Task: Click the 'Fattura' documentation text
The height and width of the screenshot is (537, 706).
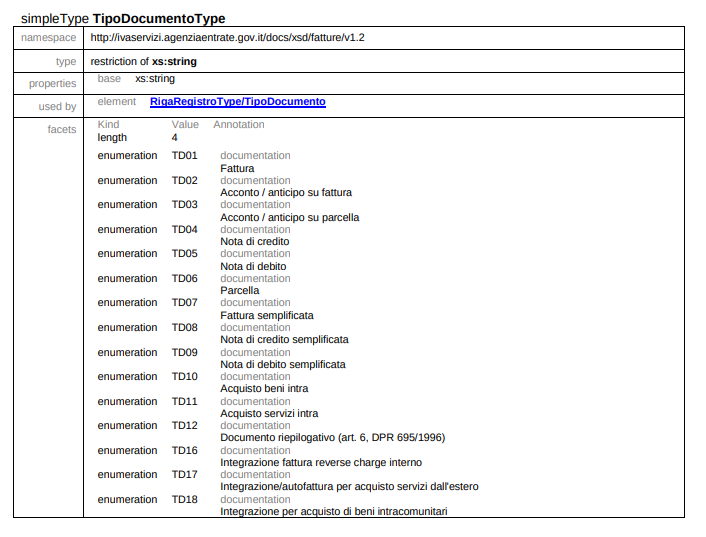Action: 237,168
